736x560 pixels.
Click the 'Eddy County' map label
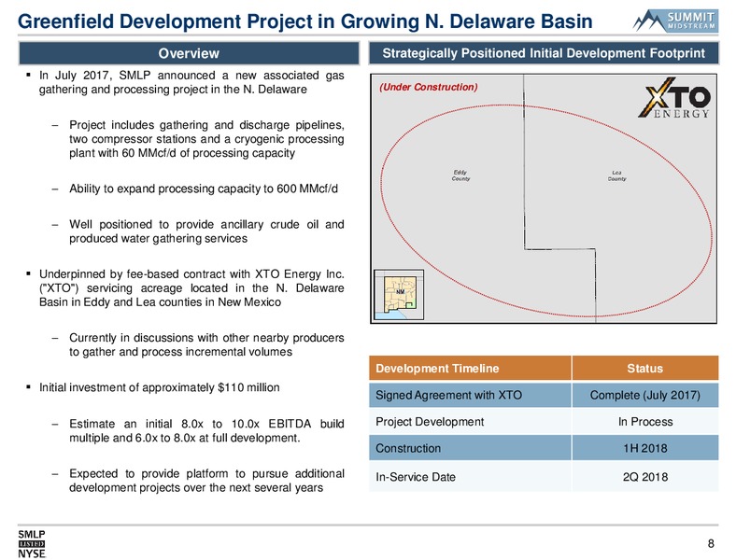[460, 175]
